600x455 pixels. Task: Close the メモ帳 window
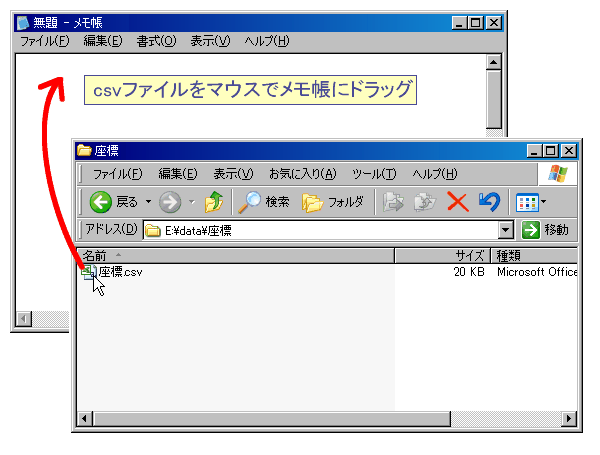click(x=494, y=23)
